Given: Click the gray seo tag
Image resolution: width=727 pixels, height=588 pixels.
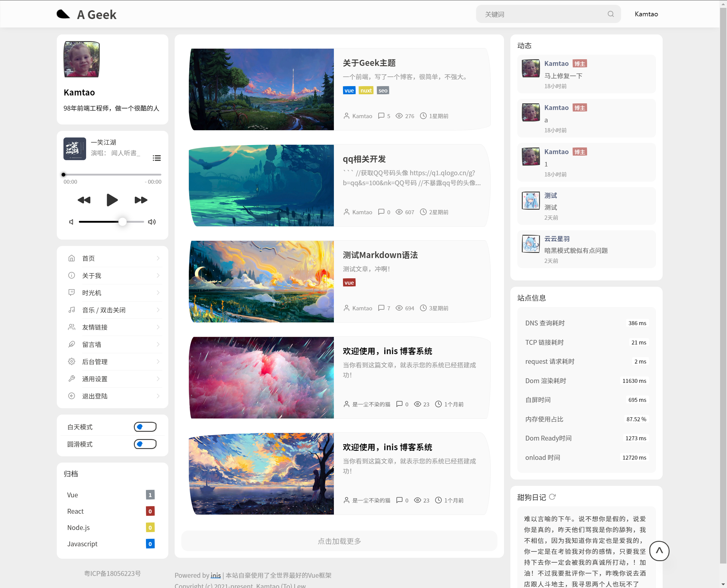Looking at the screenshot, I should coord(383,90).
